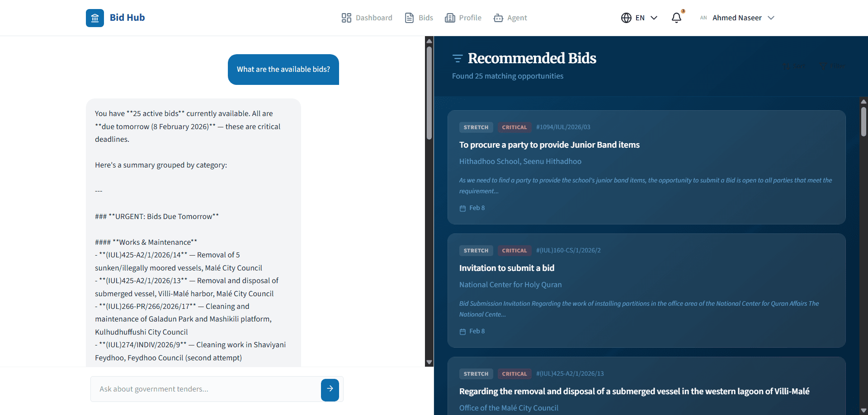Screen dimensions: 868x415
Task: Click the chat panel scrollbar thumb
Action: [429, 93]
